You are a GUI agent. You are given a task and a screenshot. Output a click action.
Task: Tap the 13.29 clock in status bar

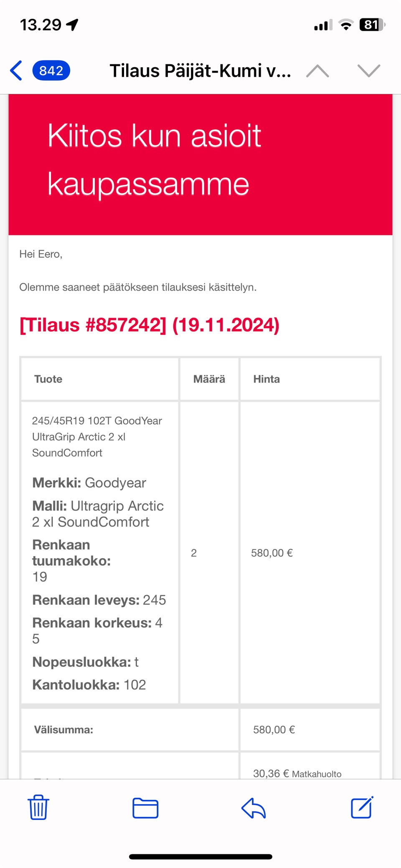click(x=41, y=25)
